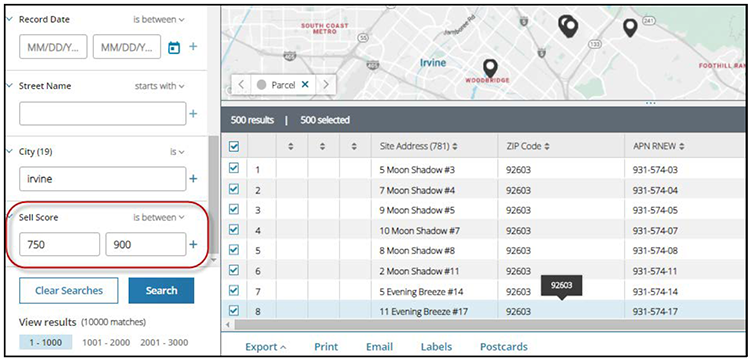This screenshot has width=750, height=360.
Task: Show results page 1001 - 2000
Action: (107, 342)
